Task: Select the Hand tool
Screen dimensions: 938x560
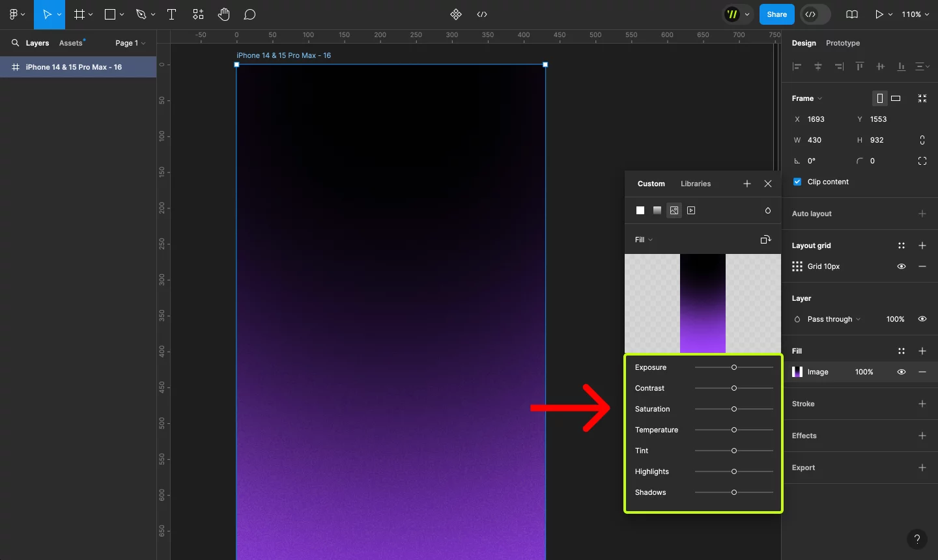Action: (224, 14)
